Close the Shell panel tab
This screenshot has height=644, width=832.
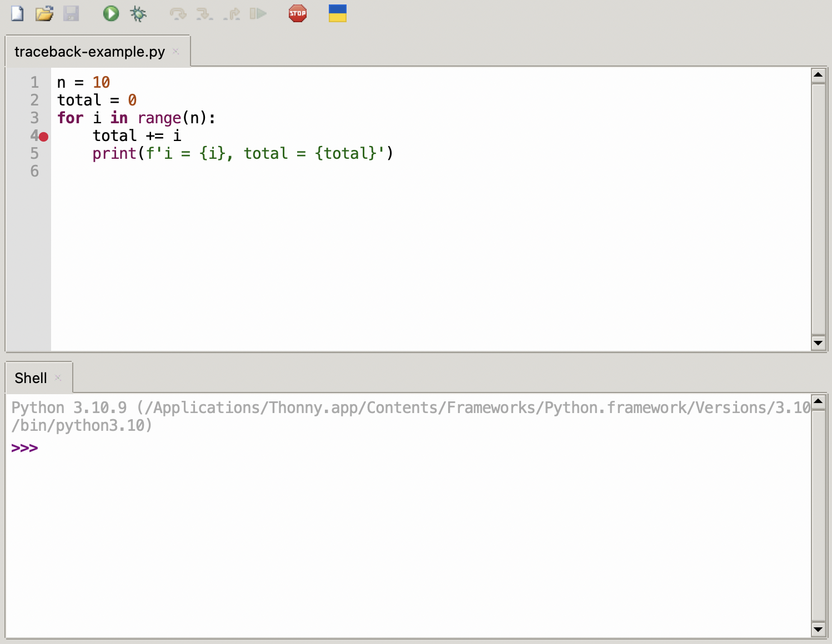(x=58, y=378)
